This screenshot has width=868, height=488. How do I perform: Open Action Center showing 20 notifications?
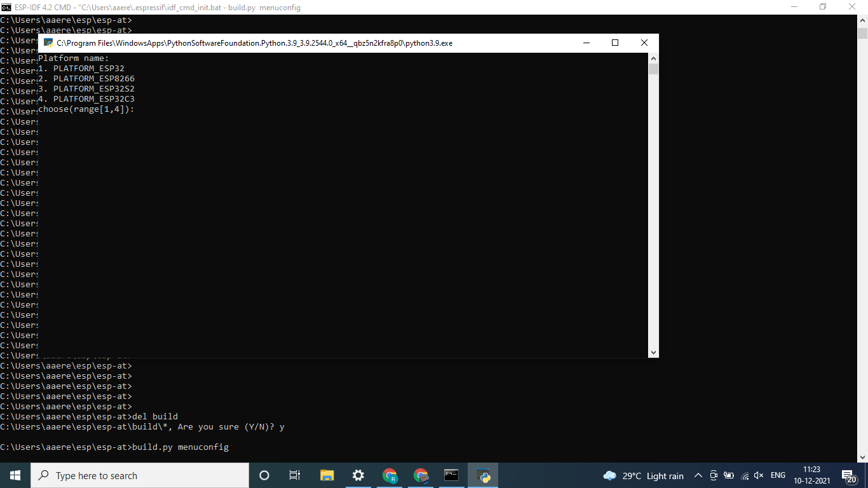(850, 475)
